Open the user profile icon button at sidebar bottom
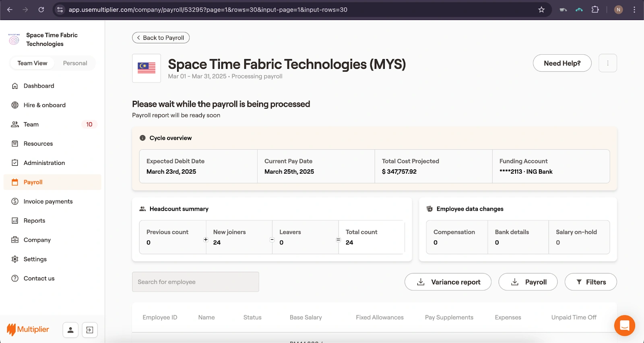Image resolution: width=644 pixels, height=343 pixels. coord(70,330)
